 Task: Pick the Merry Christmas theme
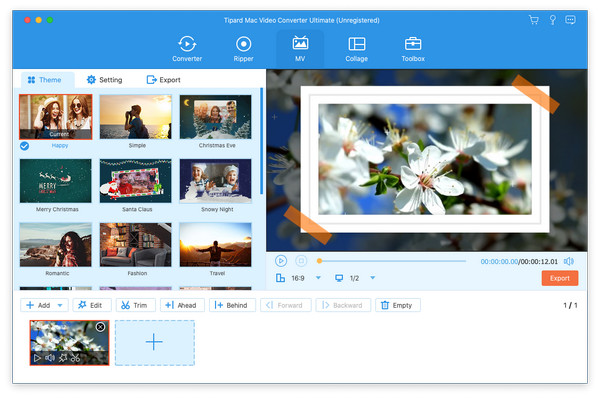tap(56, 181)
